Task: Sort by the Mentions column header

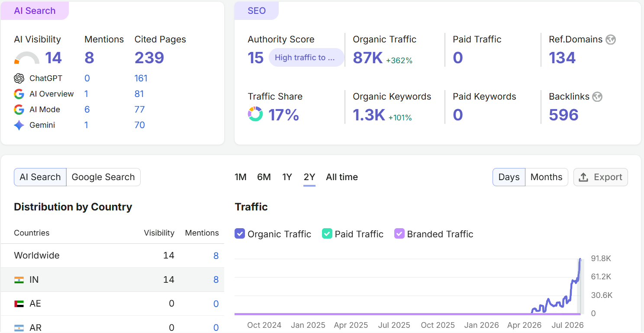Action: coord(202,233)
